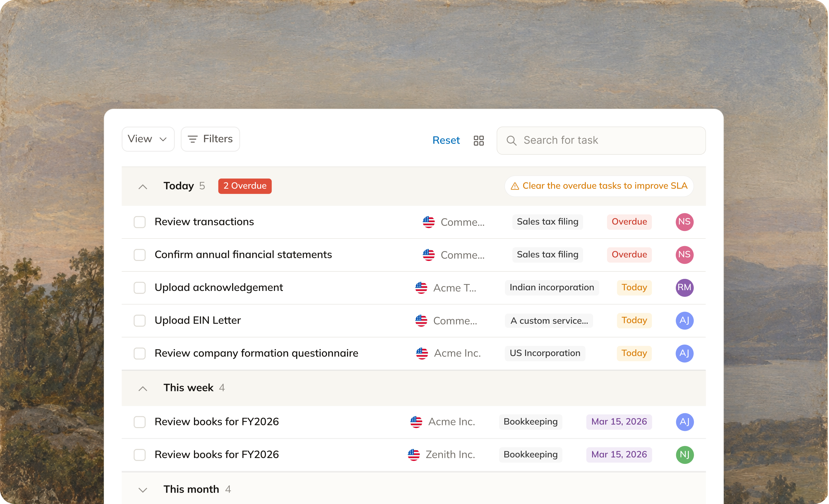
Task: Click the A custom service... tag
Action: click(549, 321)
